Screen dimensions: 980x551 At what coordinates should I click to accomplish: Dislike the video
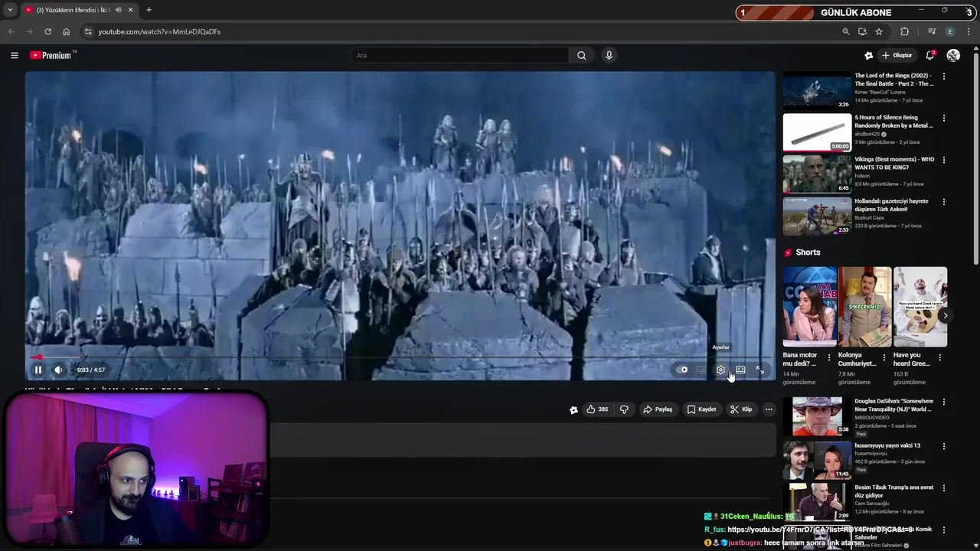(x=624, y=409)
